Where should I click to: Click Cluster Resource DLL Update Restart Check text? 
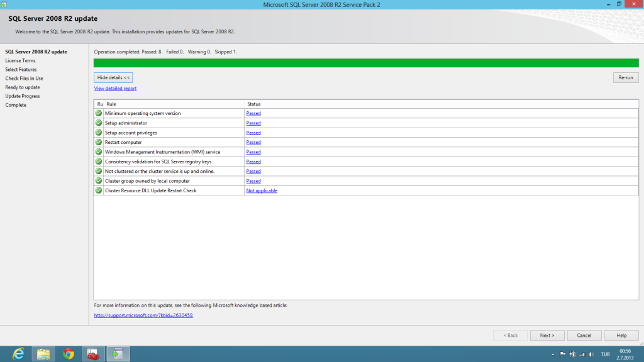(151, 190)
